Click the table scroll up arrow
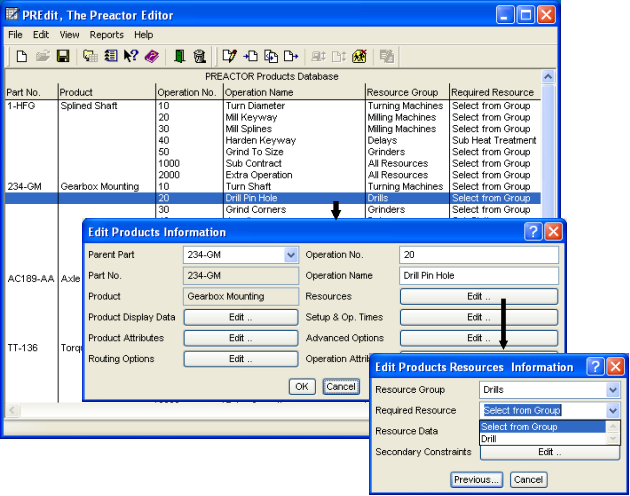The height and width of the screenshot is (496, 630). tap(548, 76)
